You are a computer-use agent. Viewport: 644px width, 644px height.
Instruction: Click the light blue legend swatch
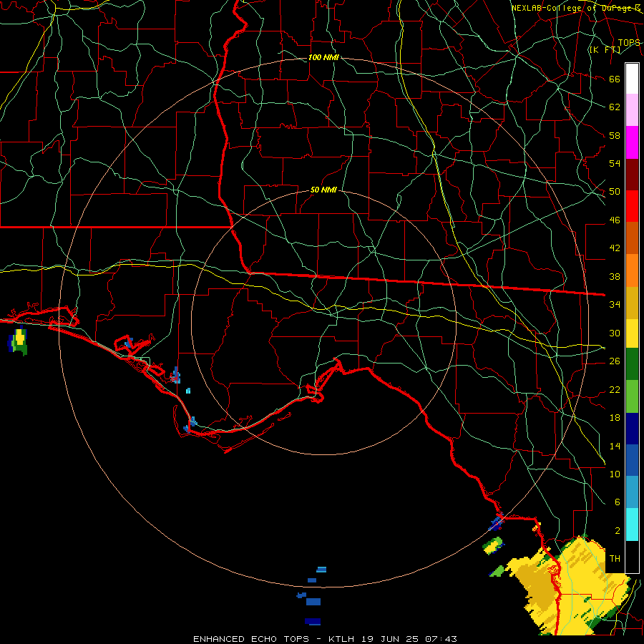pos(632,492)
